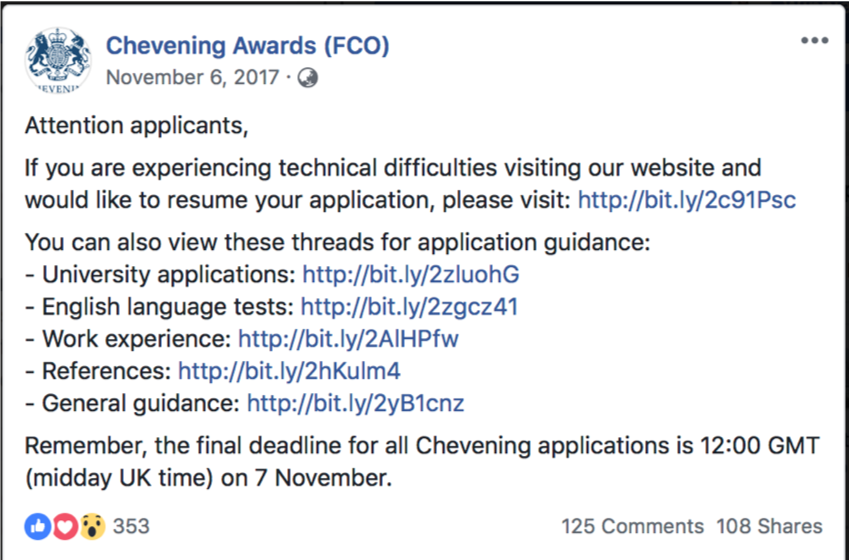Click the red heart Love reaction icon
Screen dimensions: 849x560
(x=65, y=526)
